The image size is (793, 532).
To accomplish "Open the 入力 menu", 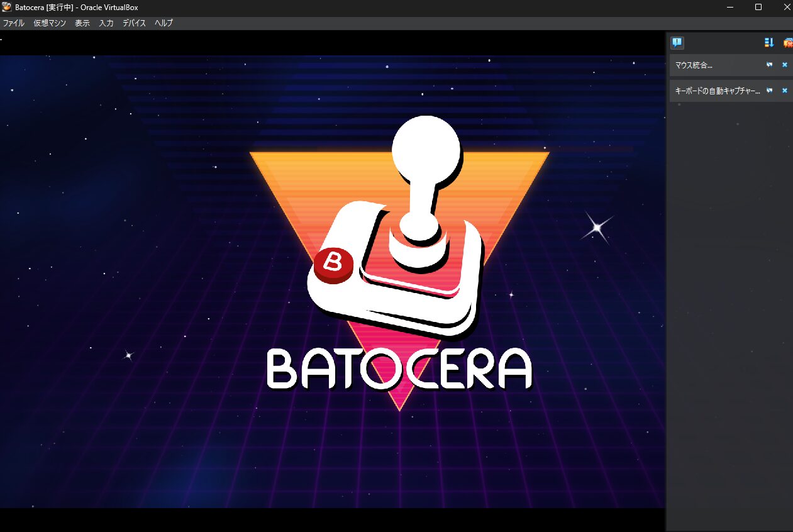I will (x=106, y=23).
